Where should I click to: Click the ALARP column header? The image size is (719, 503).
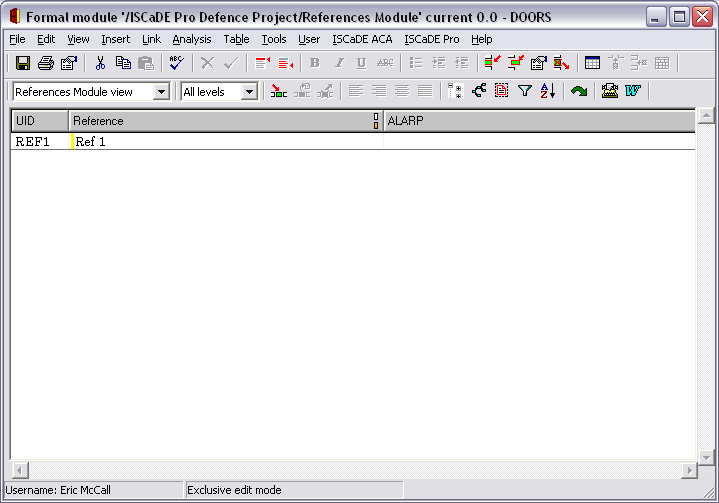click(538, 121)
